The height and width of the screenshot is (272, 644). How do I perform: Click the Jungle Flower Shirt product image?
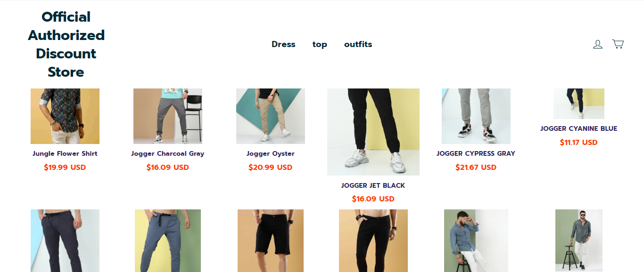(65, 116)
